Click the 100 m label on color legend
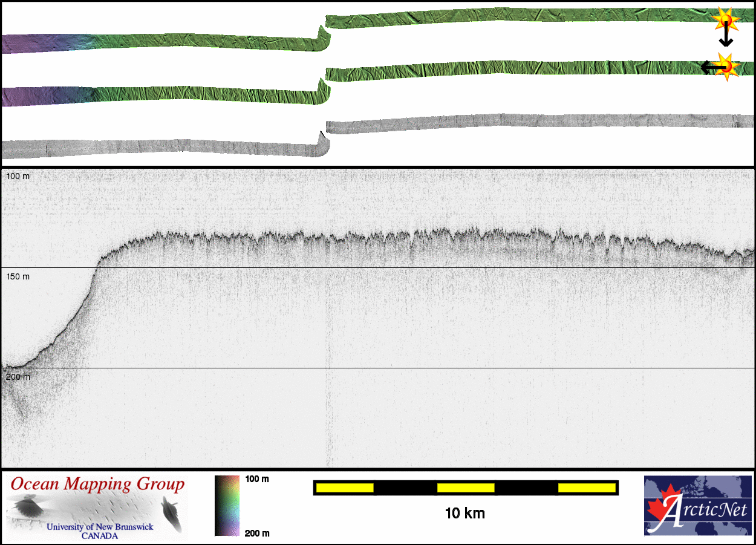This screenshot has width=756, height=545. click(x=257, y=479)
